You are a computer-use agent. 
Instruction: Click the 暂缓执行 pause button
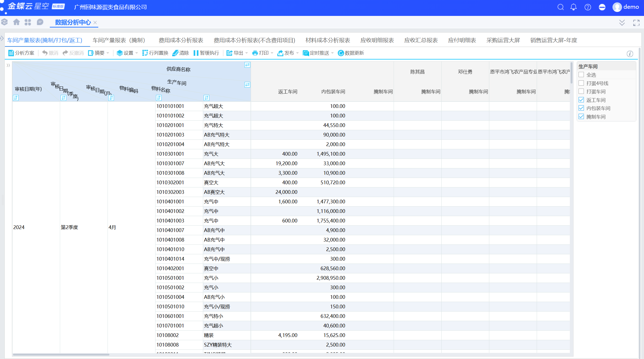[206, 53]
